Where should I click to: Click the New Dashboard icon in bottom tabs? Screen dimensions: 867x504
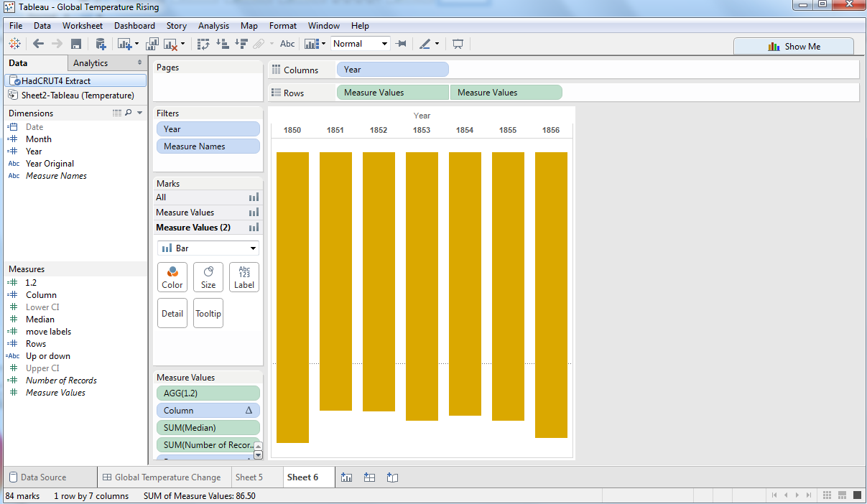pos(369,477)
